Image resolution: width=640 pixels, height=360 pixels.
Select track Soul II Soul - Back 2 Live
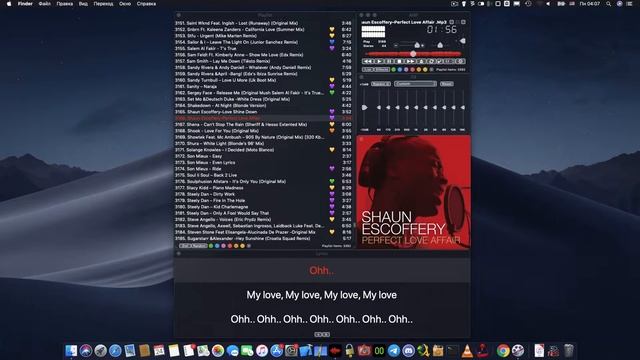pyautogui.click(x=263, y=175)
